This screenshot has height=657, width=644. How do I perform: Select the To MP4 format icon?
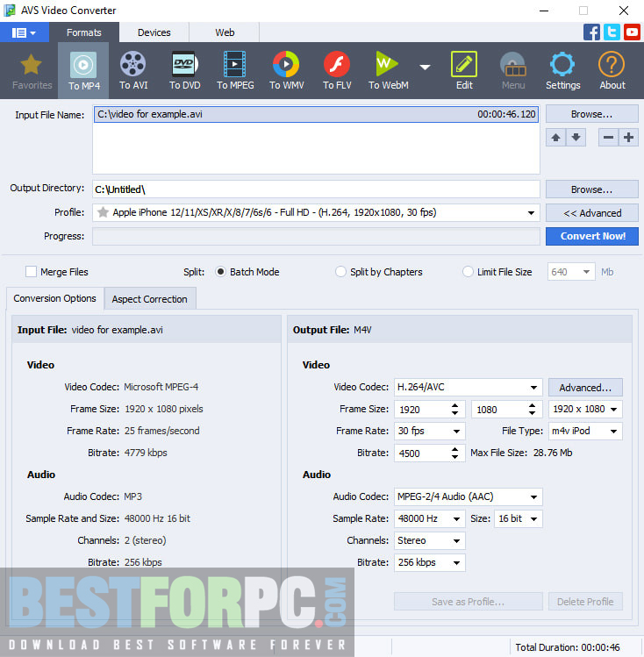click(84, 71)
